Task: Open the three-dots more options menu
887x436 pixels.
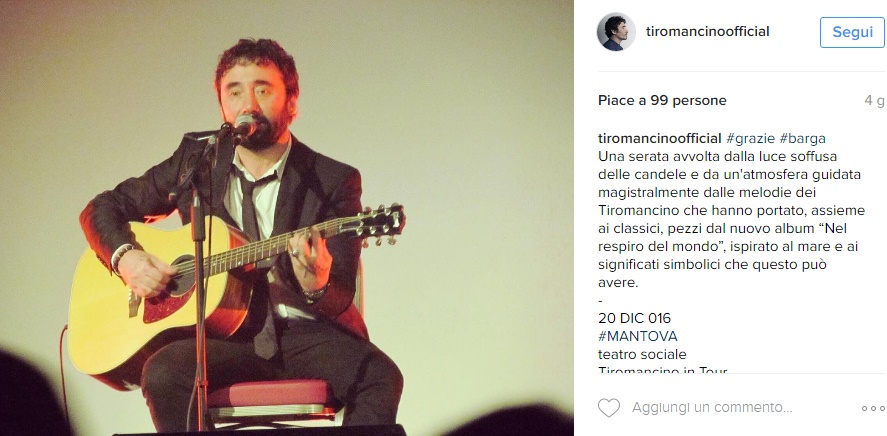Action: click(873, 408)
